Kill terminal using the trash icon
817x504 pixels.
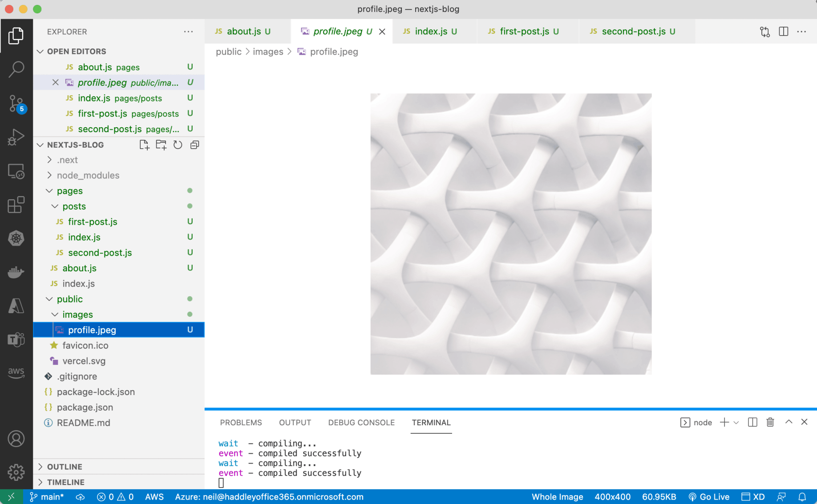pos(770,422)
